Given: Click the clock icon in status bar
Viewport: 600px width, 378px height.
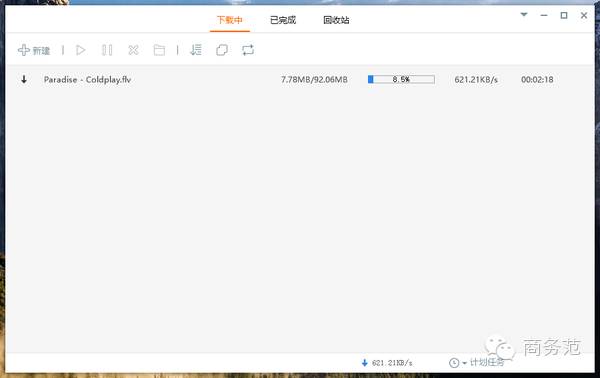Looking at the screenshot, I should tap(454, 363).
